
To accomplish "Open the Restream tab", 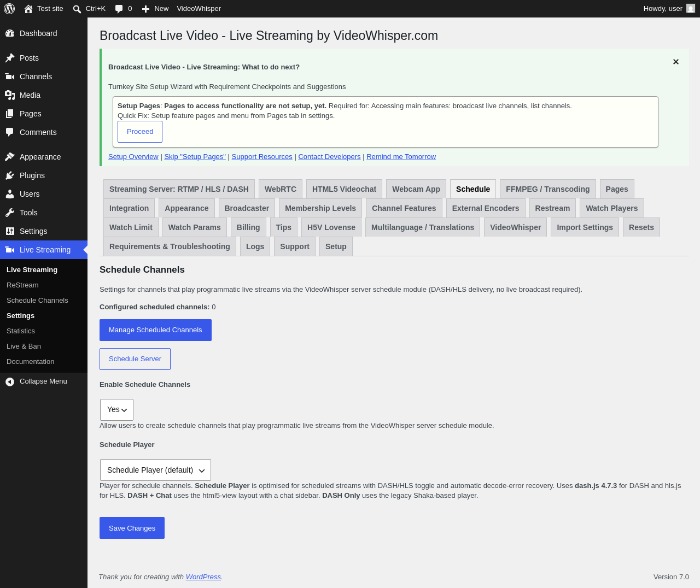I will pos(552,208).
